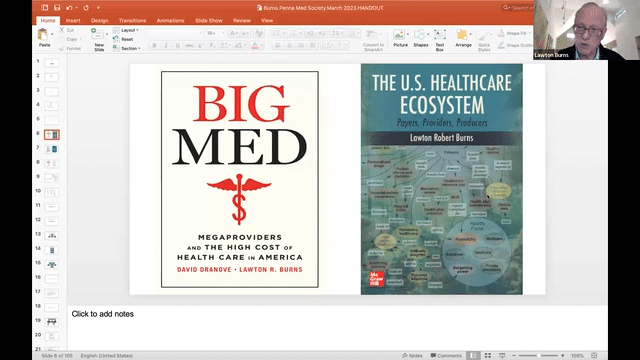Viewport: 640px width, 360px height.
Task: Click English (United States) language indicator
Action: coord(107,356)
